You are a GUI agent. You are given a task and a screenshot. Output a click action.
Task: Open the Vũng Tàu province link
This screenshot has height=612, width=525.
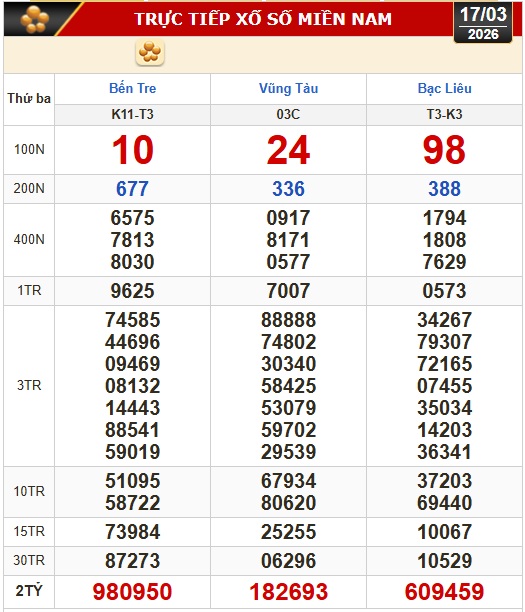pos(288,88)
